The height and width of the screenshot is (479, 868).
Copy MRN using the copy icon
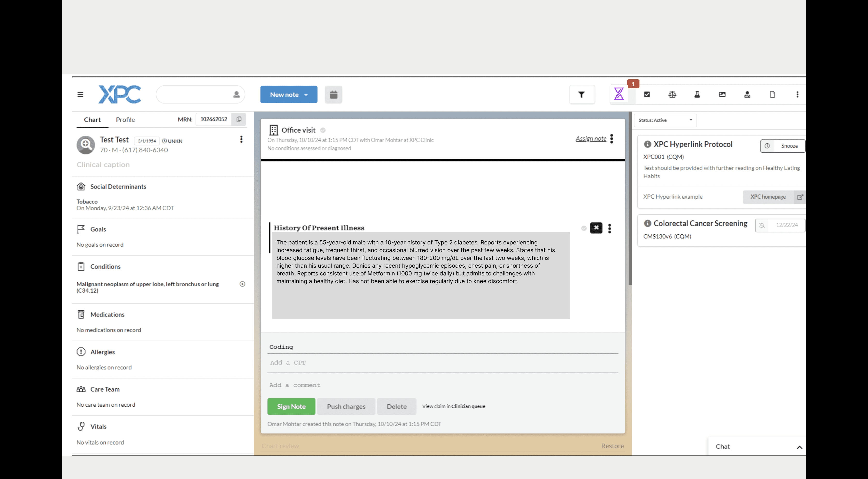[x=239, y=119]
